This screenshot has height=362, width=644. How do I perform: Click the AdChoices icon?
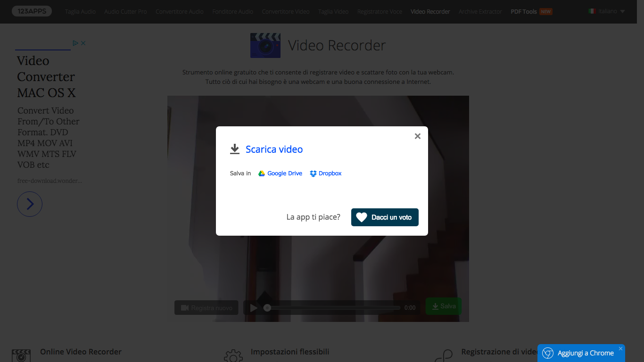pyautogui.click(x=75, y=43)
